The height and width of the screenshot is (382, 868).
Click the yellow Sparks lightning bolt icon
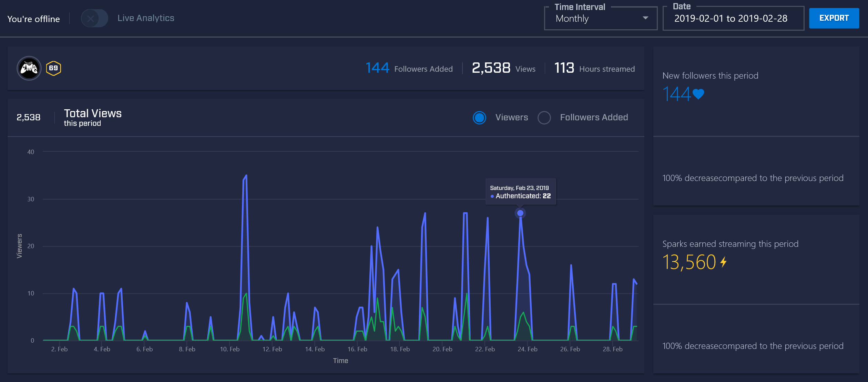tap(723, 262)
